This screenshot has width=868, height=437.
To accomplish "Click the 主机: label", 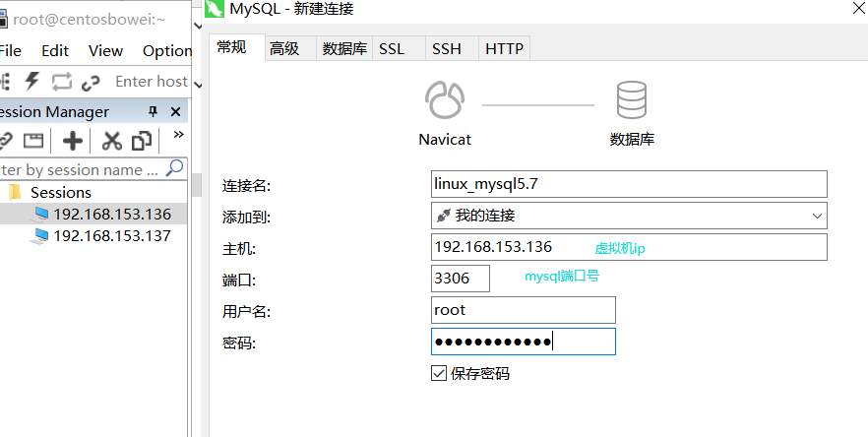I will click(239, 249).
